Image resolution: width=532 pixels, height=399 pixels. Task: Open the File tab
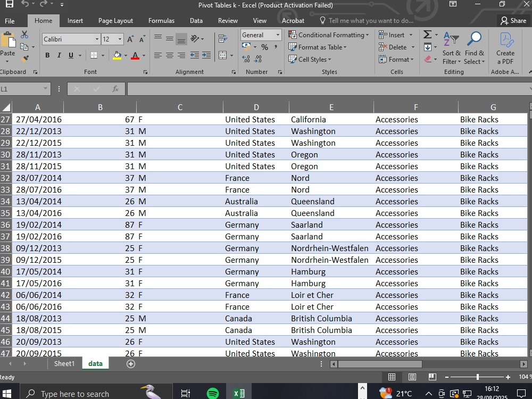point(10,21)
